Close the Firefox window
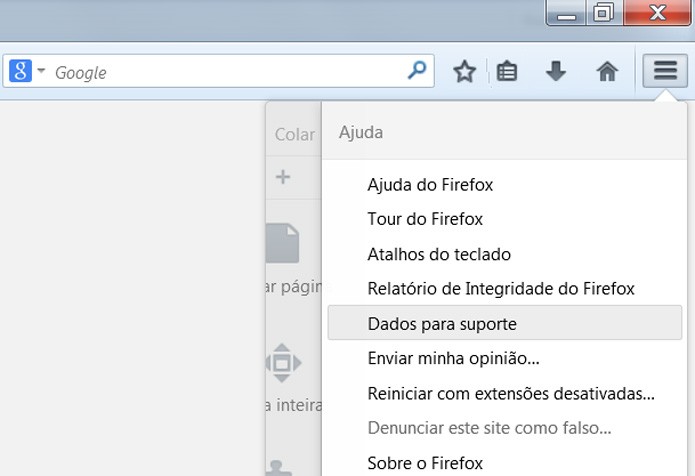 click(657, 13)
